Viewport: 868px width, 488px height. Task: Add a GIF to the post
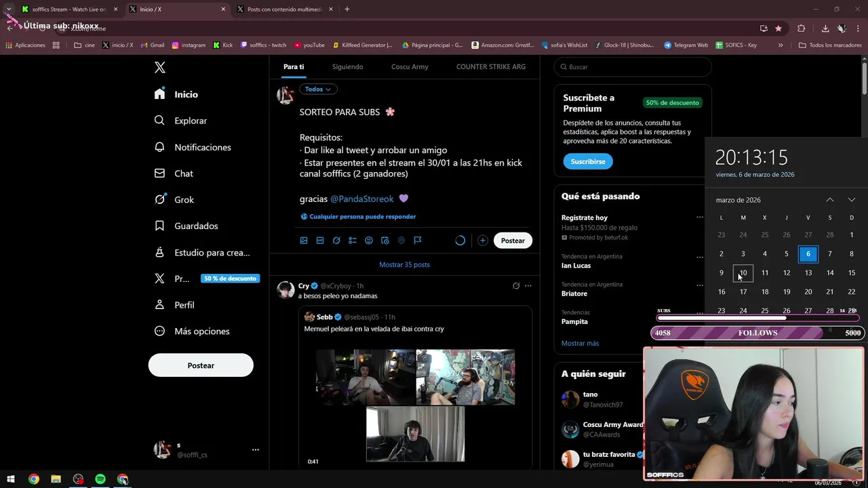coord(320,241)
